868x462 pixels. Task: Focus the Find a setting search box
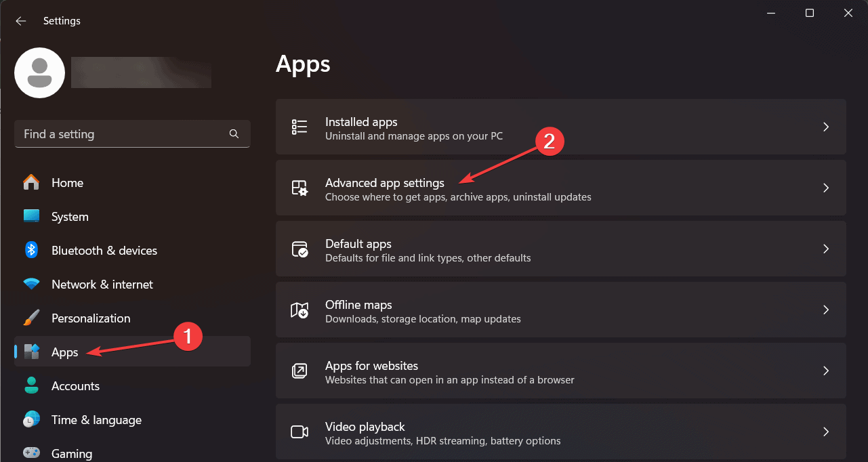pos(122,134)
